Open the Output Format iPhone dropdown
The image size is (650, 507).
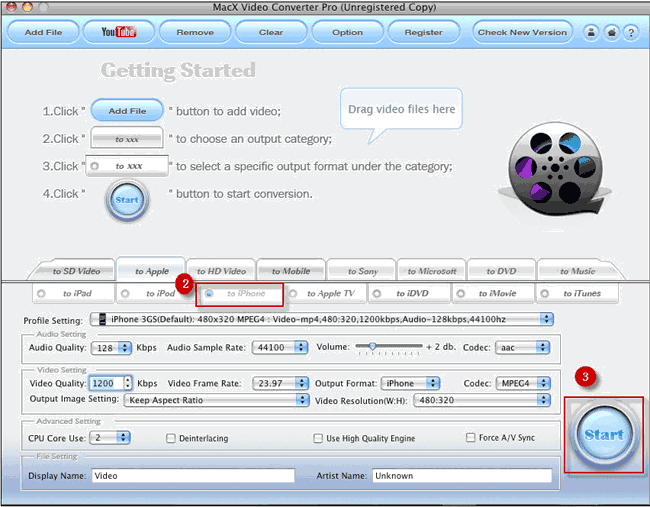tap(410, 383)
